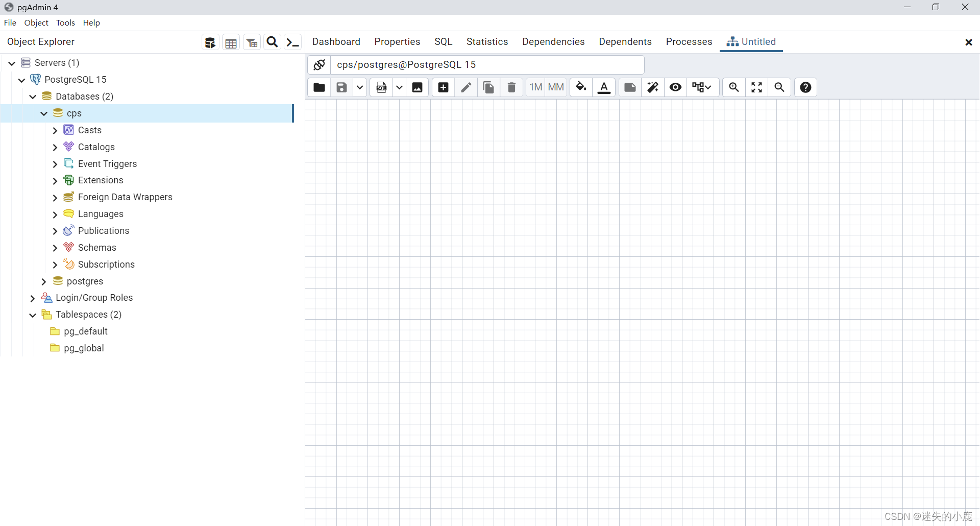Expand the postgres database node
Image resolution: width=980 pixels, height=526 pixels.
(x=44, y=282)
